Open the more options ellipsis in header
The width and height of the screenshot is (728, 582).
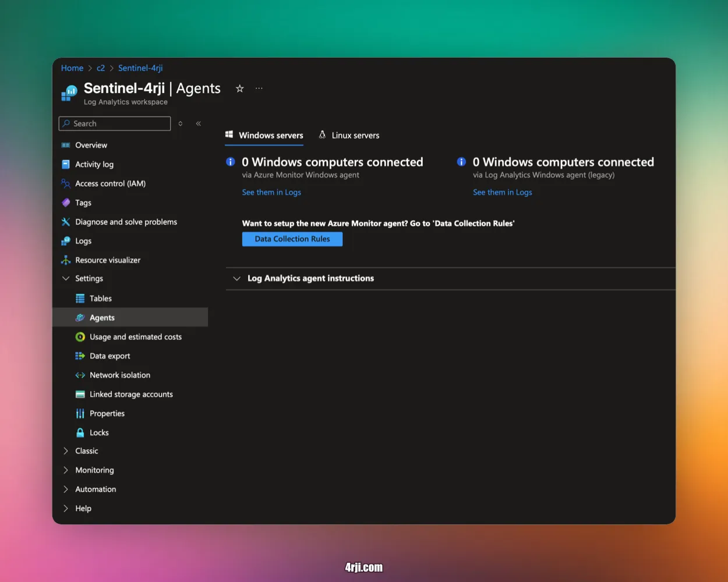tap(259, 88)
